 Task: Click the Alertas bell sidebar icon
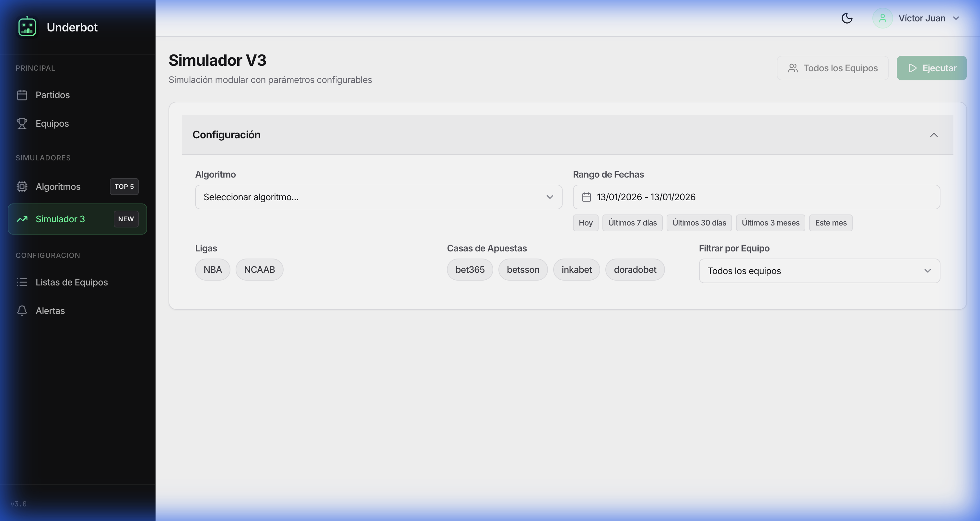[x=22, y=311]
